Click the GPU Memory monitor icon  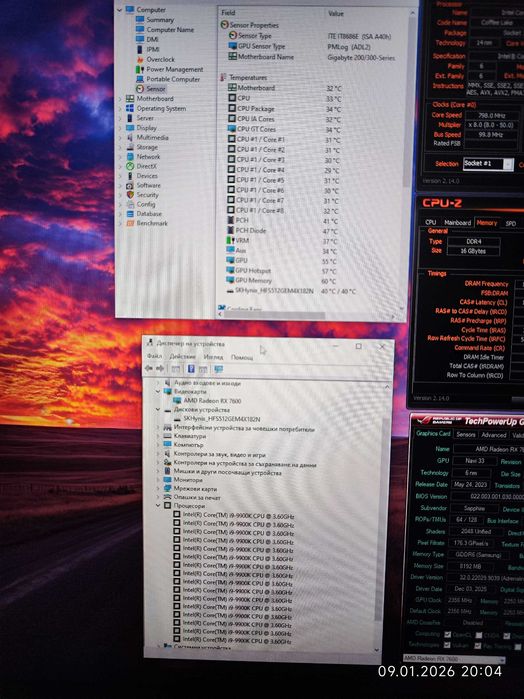(230, 280)
